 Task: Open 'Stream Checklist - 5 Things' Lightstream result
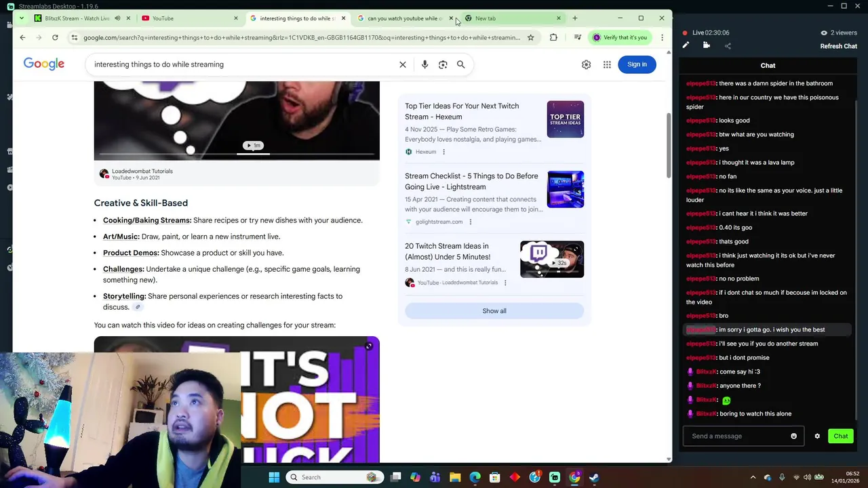(471, 181)
